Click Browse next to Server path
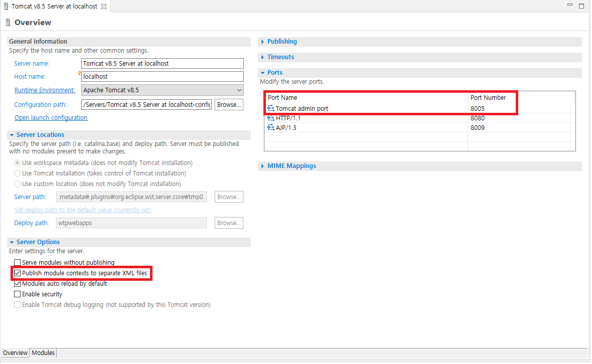The height and width of the screenshot is (364, 592). pyautogui.click(x=229, y=197)
